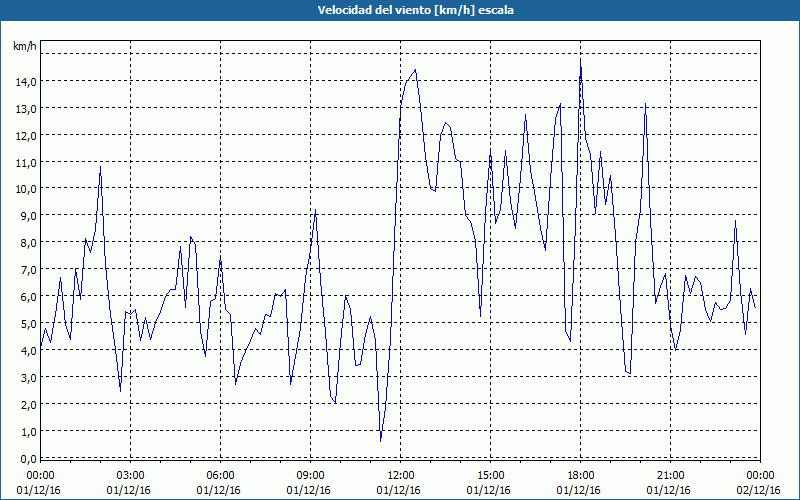
Task: Select the '09:00' time label
Action: [x=310, y=476]
